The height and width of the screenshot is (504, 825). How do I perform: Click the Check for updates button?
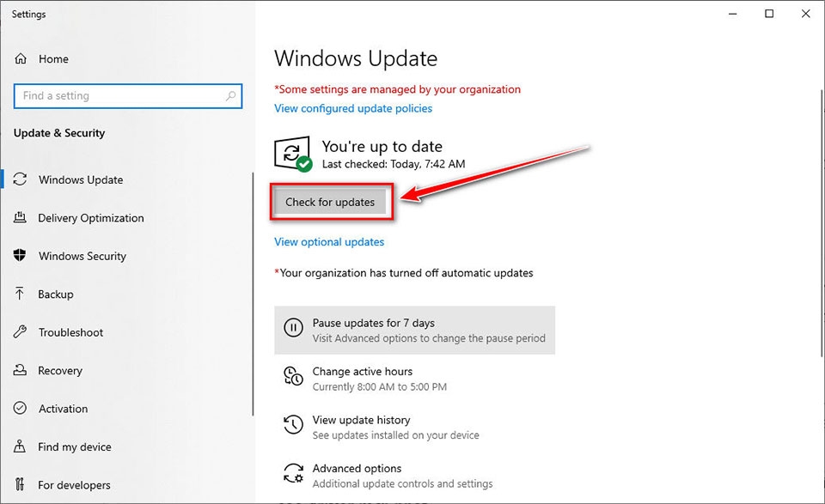330,202
